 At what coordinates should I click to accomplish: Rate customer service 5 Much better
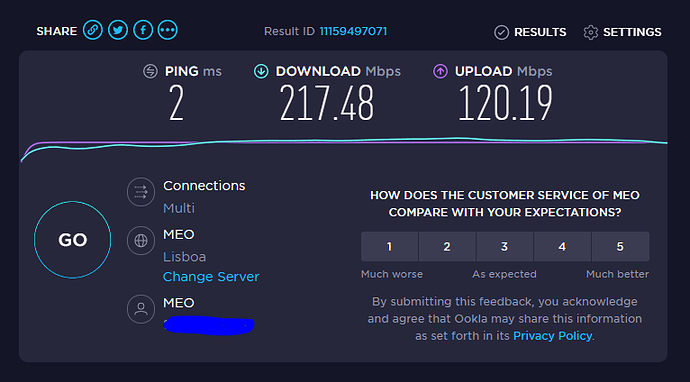pos(620,246)
